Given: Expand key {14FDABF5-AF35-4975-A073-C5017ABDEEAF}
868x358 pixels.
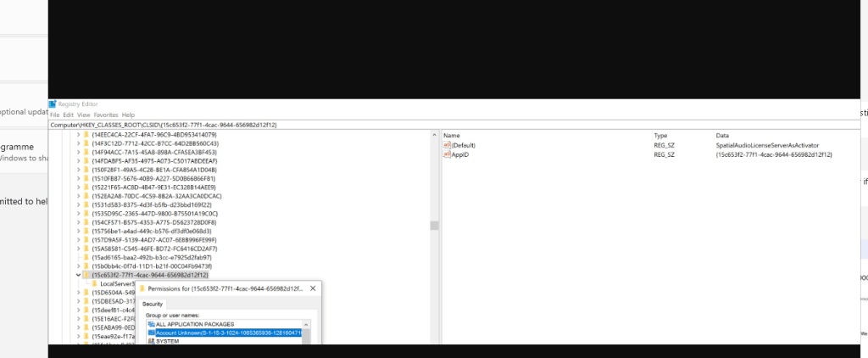Looking at the screenshot, I should pos(79,160).
